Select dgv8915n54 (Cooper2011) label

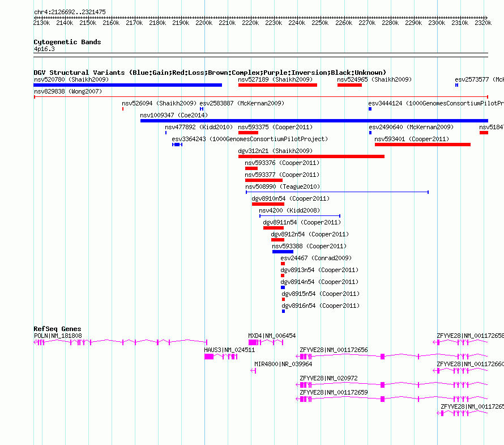pos(321,294)
